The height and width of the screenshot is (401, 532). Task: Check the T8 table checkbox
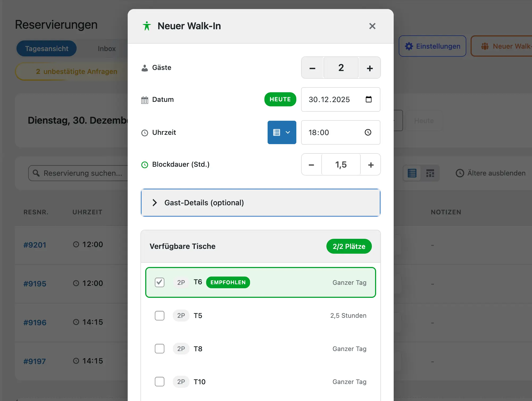coord(160,349)
